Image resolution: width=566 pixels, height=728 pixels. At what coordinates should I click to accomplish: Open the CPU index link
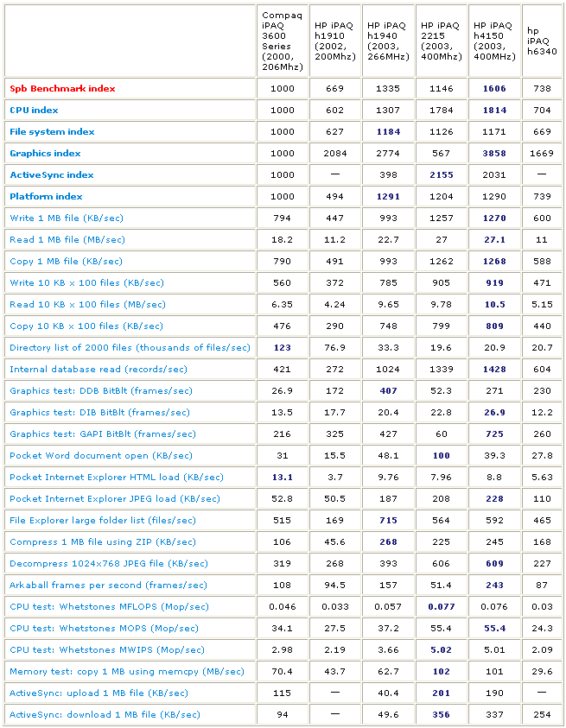coord(34,110)
